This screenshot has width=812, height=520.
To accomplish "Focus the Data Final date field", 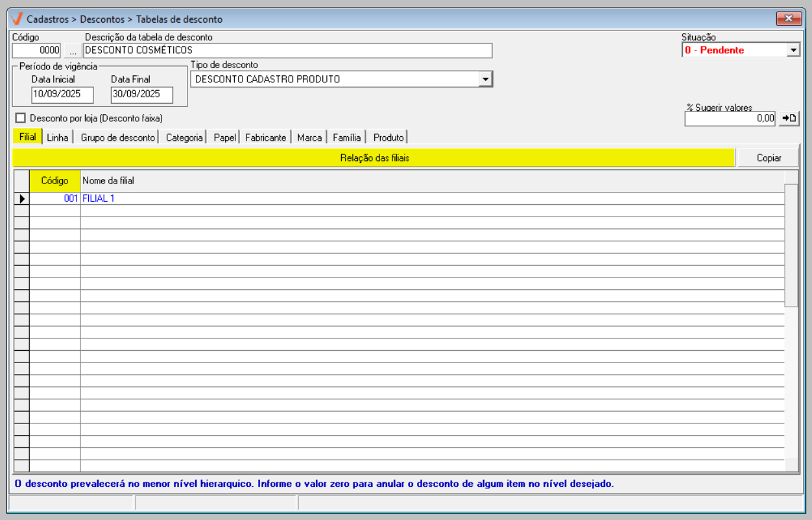I will pos(141,95).
